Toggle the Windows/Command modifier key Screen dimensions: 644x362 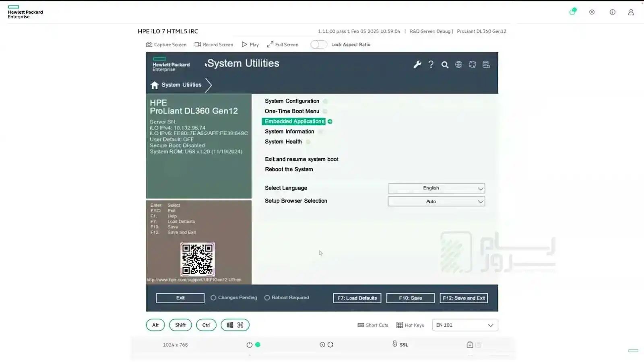click(x=235, y=325)
